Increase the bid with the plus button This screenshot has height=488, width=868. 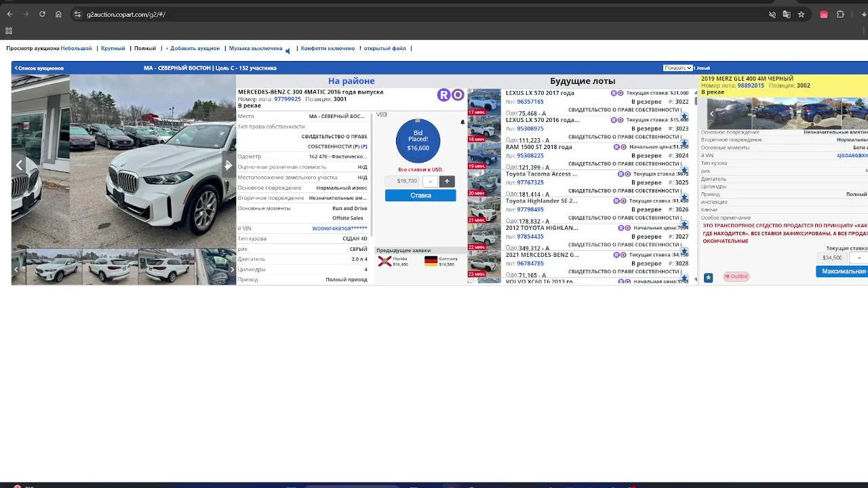pos(447,181)
